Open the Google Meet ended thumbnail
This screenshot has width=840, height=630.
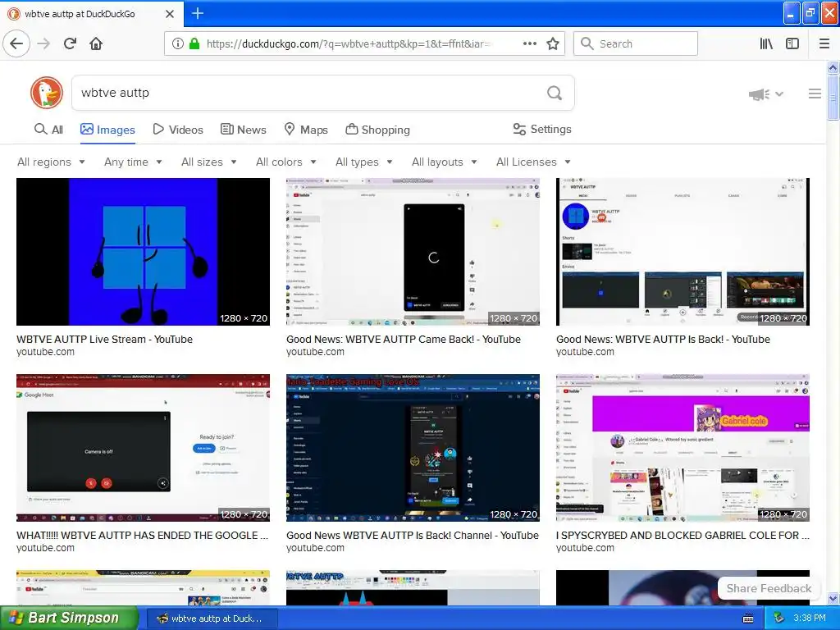(143, 448)
